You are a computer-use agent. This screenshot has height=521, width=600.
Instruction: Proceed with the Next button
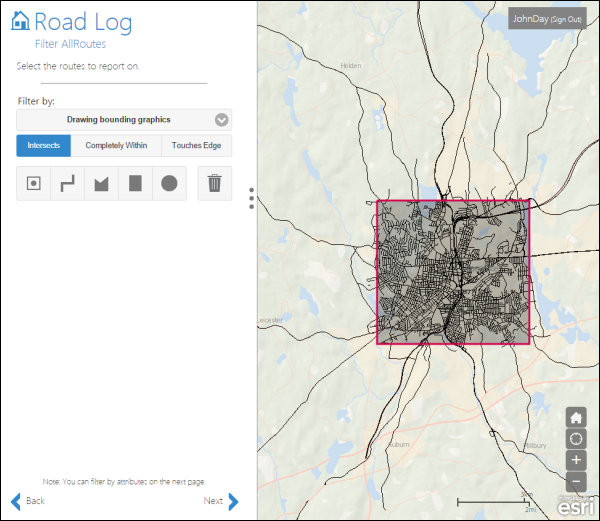[x=221, y=501]
